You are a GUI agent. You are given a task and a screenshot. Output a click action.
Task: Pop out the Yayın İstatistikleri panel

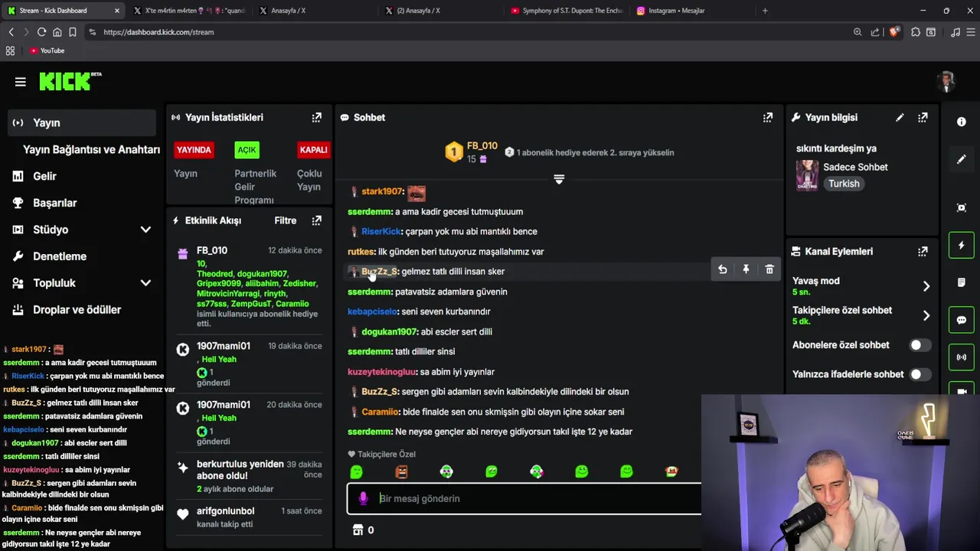316,117
